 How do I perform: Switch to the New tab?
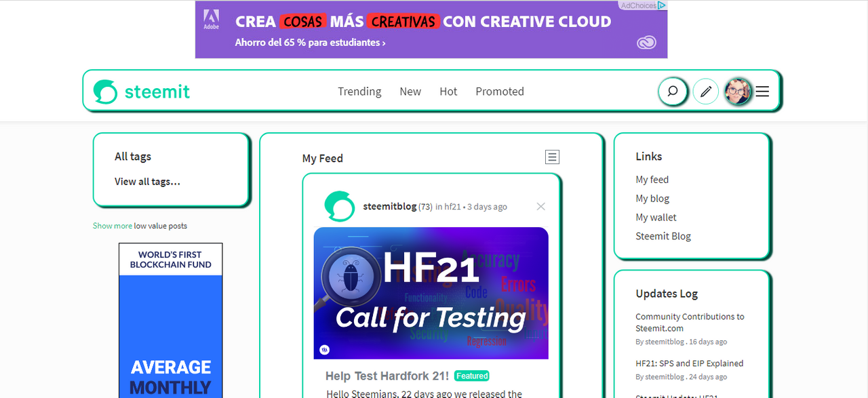point(410,92)
